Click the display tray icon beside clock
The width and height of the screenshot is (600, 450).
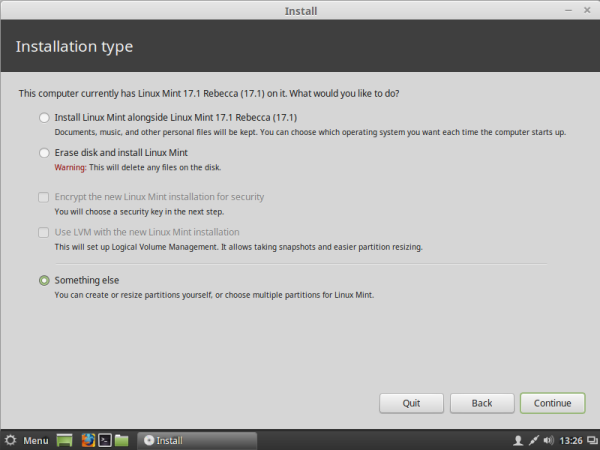[x=593, y=440]
